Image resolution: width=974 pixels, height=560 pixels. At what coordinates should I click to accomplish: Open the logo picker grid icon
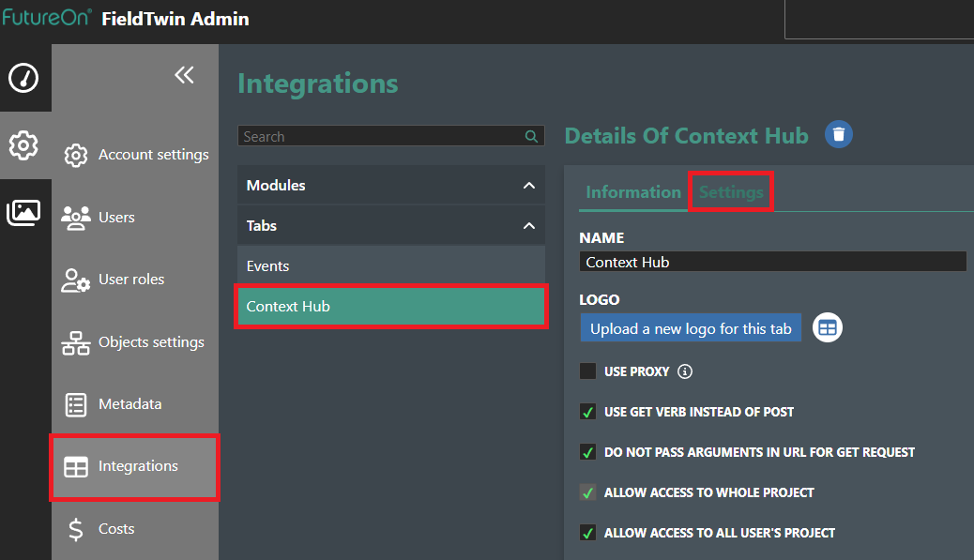[x=828, y=327]
